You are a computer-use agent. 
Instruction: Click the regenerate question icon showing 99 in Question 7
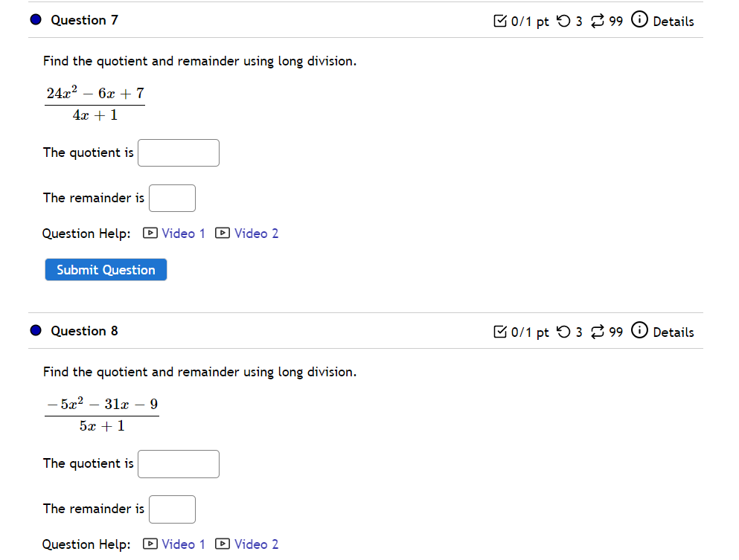[597, 21]
